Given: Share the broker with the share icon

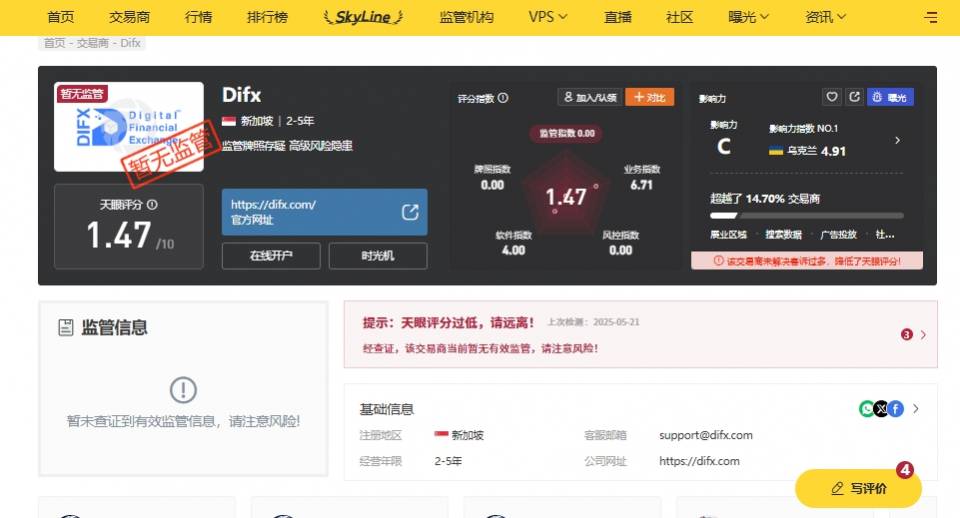Looking at the screenshot, I should coord(854,97).
